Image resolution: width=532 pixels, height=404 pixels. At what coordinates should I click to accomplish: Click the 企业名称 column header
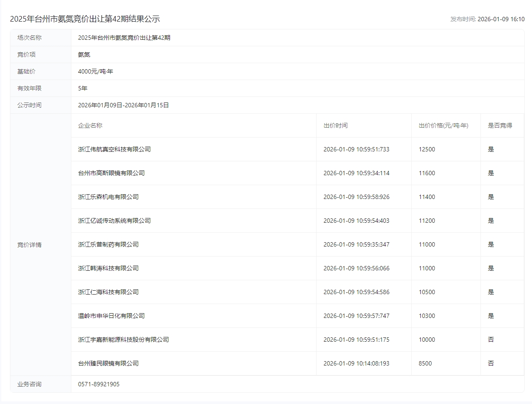(90, 125)
